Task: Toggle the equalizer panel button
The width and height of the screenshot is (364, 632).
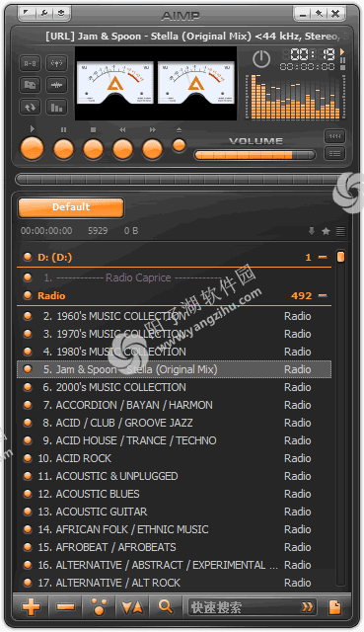Action: (x=335, y=136)
